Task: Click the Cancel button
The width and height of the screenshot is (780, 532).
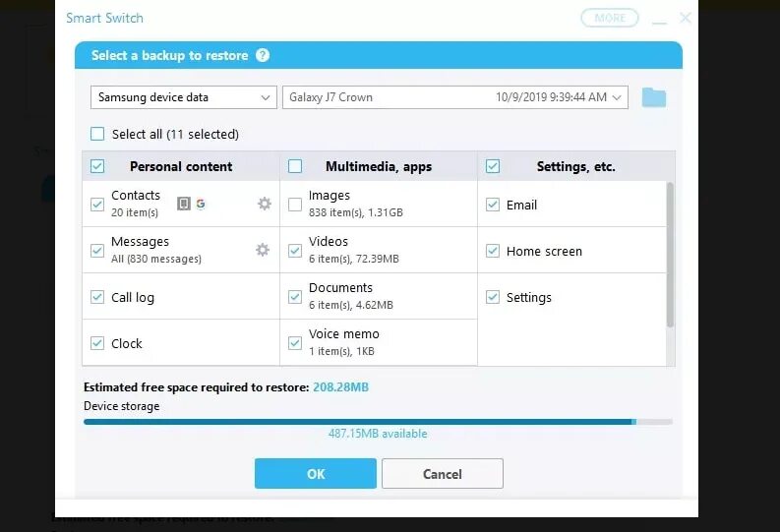Action: tap(443, 473)
